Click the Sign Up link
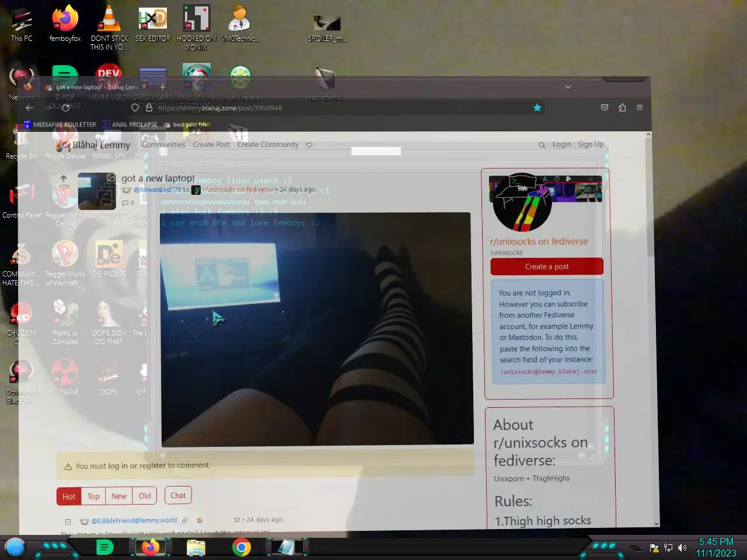Image resolution: width=747 pixels, height=560 pixels. (x=591, y=144)
